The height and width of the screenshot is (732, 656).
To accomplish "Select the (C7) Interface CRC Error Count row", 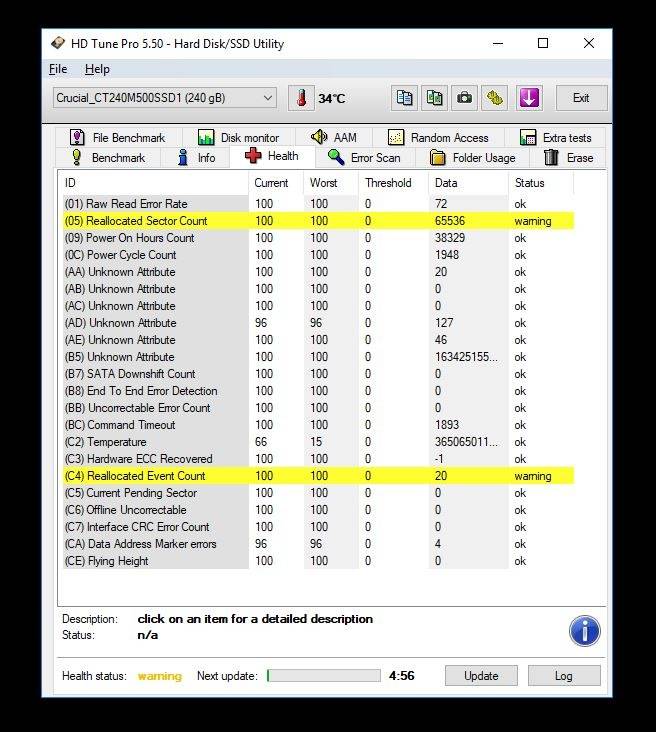I will (x=318, y=527).
